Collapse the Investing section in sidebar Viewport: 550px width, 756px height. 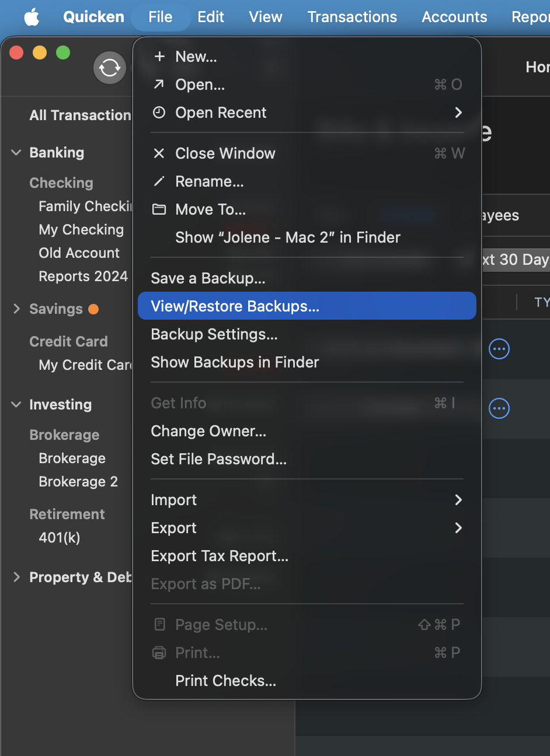click(16, 405)
